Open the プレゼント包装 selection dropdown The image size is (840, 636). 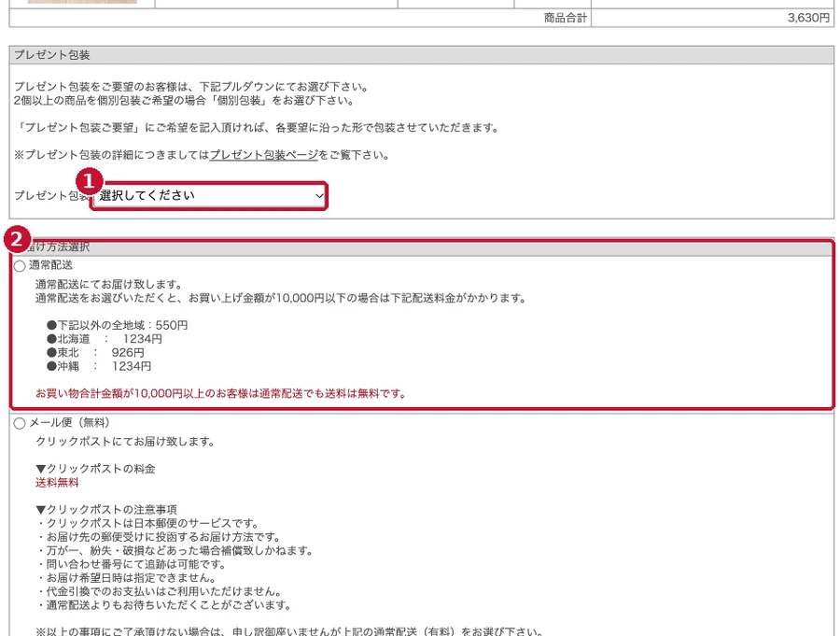tap(209, 196)
